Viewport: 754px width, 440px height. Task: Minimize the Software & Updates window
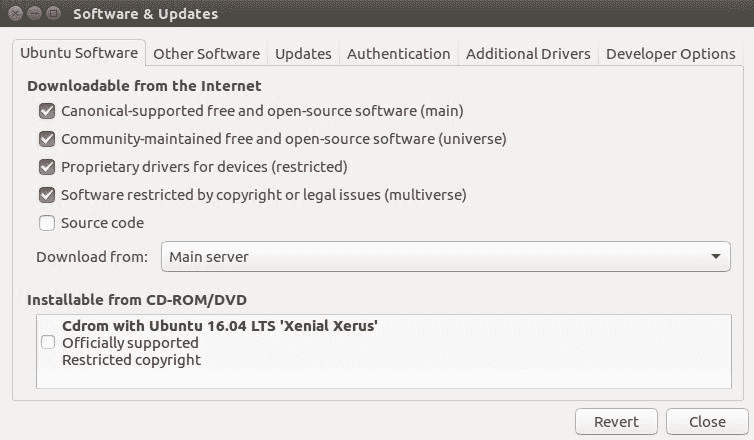click(32, 14)
